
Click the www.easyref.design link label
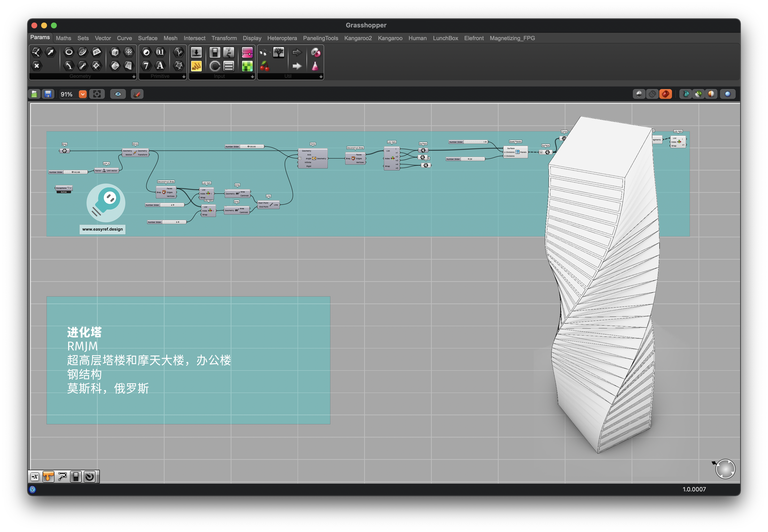pyautogui.click(x=102, y=229)
